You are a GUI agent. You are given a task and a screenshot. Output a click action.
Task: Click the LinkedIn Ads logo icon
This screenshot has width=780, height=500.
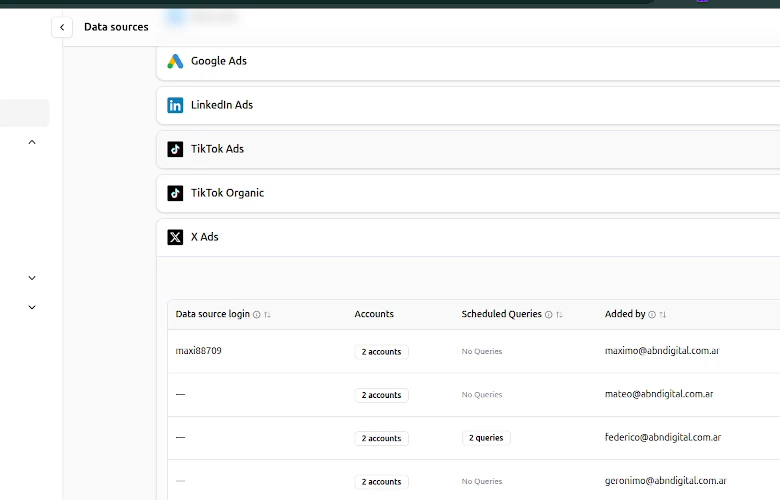(175, 105)
